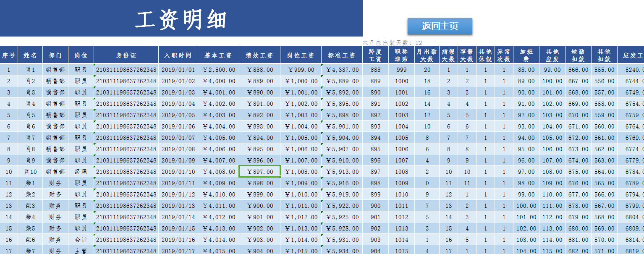Select the 部门 column header
The height and width of the screenshot is (254, 644).
(55, 55)
